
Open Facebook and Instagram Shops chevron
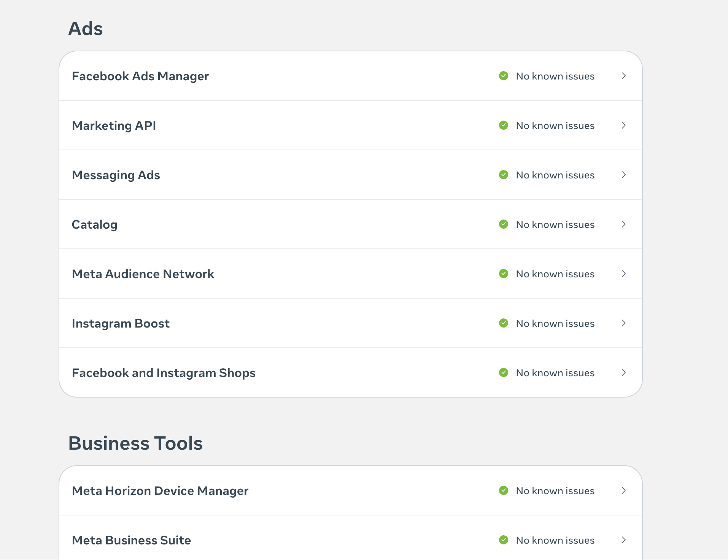click(x=624, y=372)
